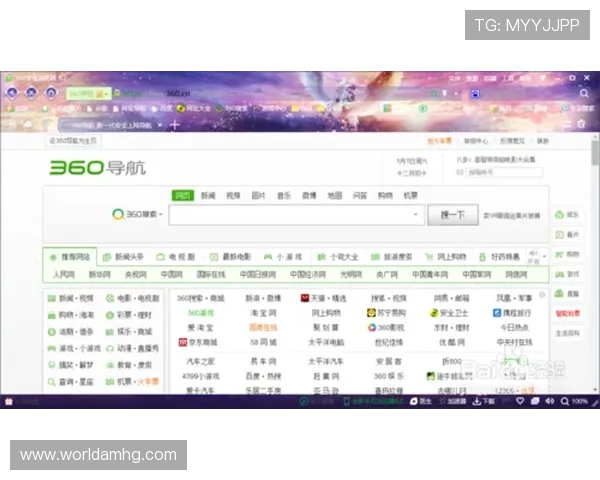This screenshot has width=600, height=480.
Task: Select the 微博 search category tab
Action: 309,196
